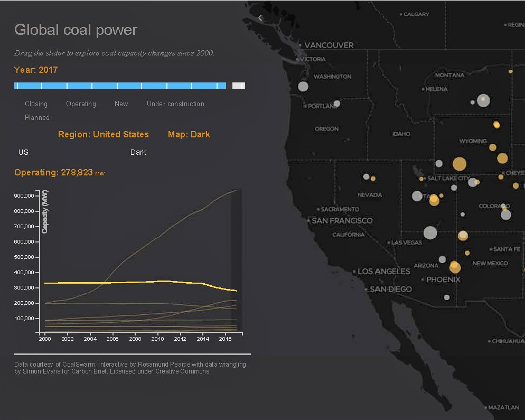
Task: Click the Year: 2017 label
Action: click(36, 70)
